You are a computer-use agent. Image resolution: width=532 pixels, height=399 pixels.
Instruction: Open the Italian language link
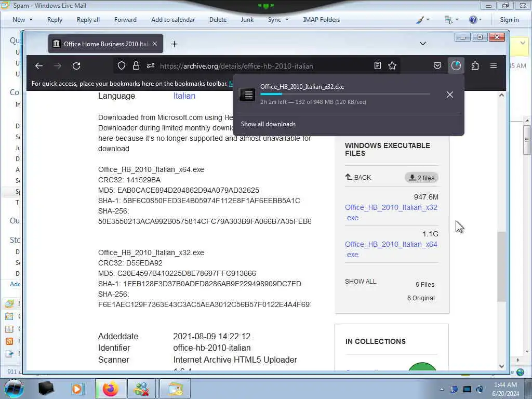pos(184,96)
